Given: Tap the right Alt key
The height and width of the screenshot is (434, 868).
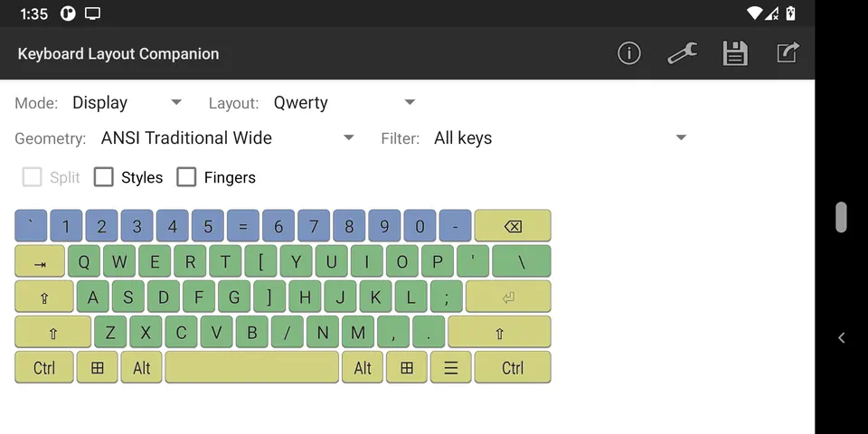Looking at the screenshot, I should pyautogui.click(x=363, y=368).
